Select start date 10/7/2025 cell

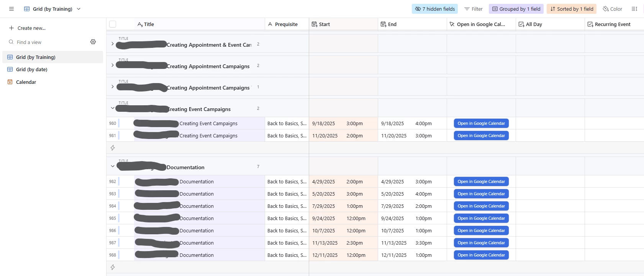point(344,230)
